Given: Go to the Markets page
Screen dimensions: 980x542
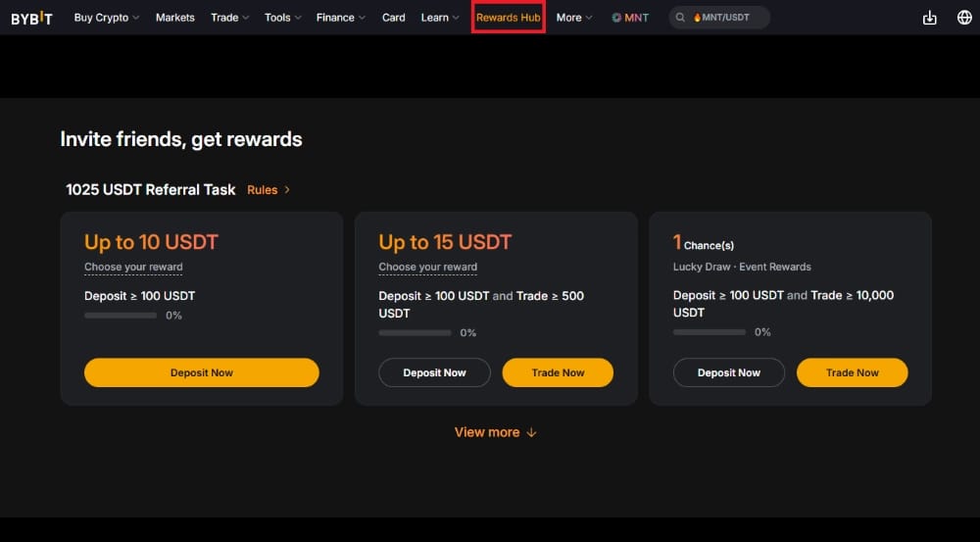Looking at the screenshot, I should pos(175,18).
